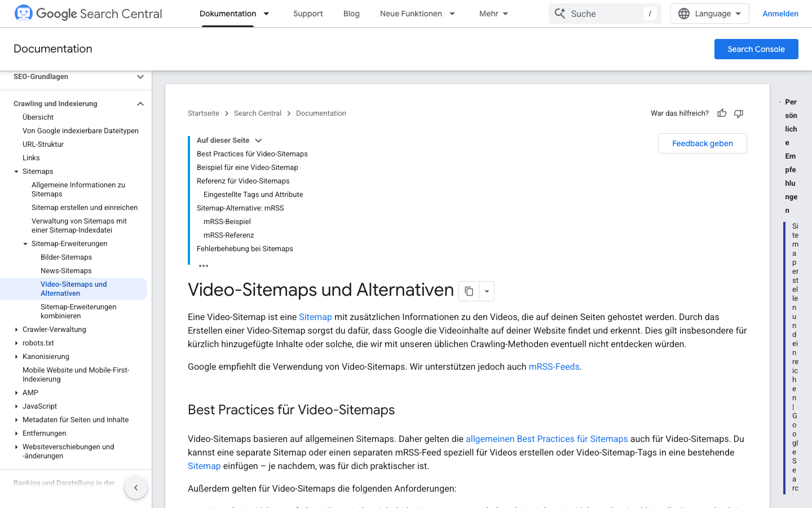Expand Websiteverschiebungen und -änderungen item
Image resolution: width=812 pixels, height=508 pixels.
pos(16,447)
